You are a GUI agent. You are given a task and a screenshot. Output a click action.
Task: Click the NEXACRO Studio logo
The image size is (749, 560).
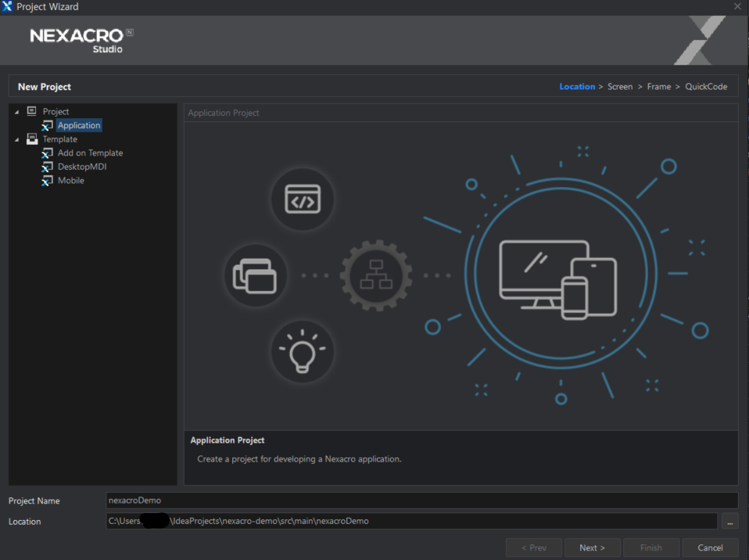(x=81, y=40)
